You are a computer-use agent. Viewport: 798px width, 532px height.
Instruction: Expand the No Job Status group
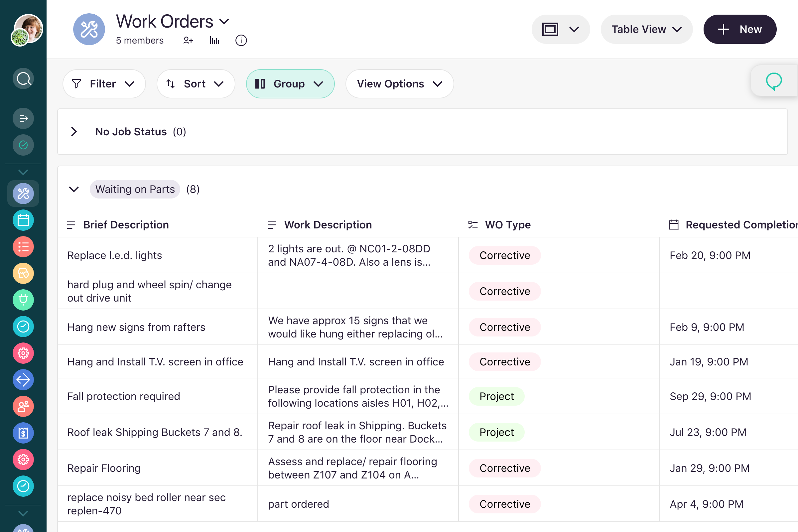[74, 132]
